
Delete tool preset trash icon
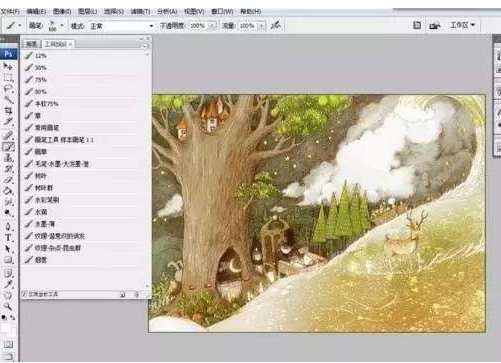[136, 294]
